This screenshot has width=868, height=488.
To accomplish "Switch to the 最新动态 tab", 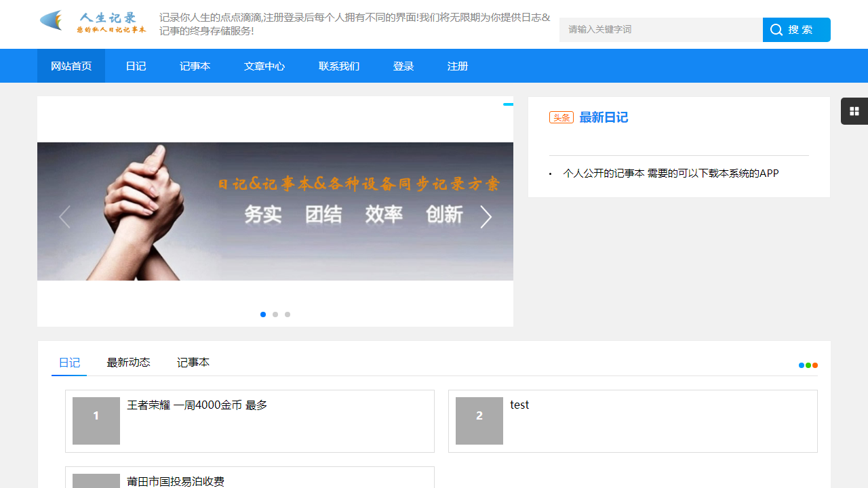I will [128, 363].
